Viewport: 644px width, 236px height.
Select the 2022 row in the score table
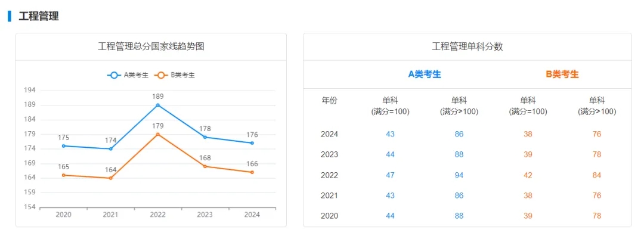pyautogui.click(x=467, y=175)
